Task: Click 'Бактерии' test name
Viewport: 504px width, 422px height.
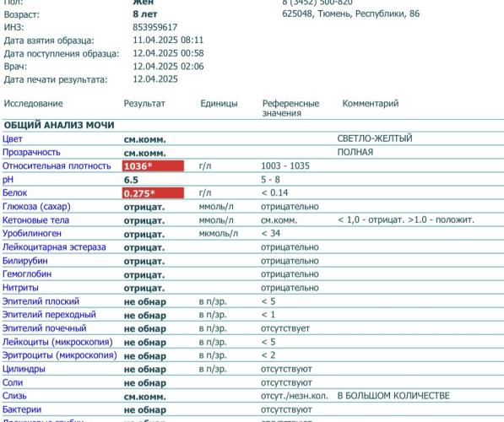Action: click(22, 409)
